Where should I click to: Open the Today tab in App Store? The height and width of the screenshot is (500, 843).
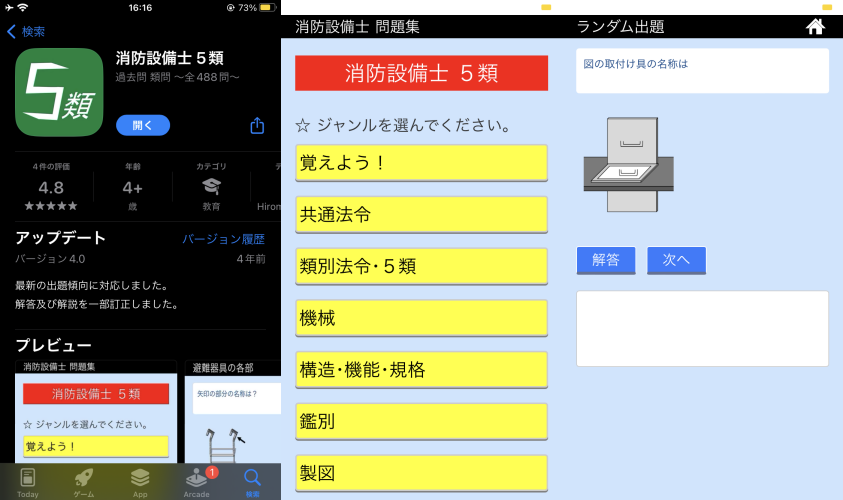[x=28, y=481]
